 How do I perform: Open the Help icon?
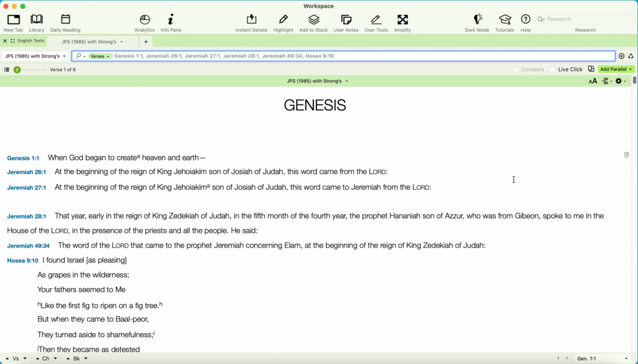(526, 19)
